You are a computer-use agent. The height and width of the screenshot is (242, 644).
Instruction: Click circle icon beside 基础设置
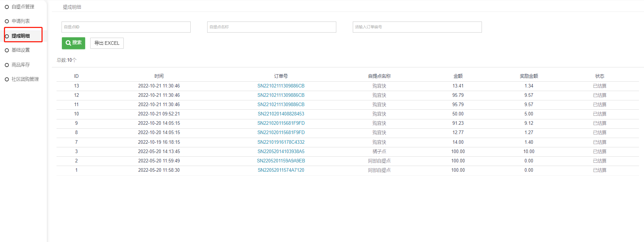tap(7, 50)
